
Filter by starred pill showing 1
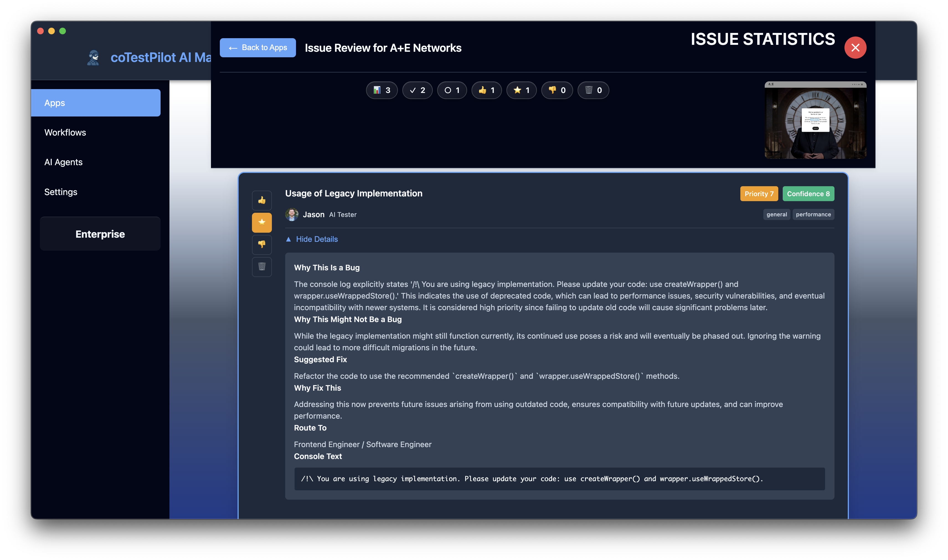[x=521, y=90]
